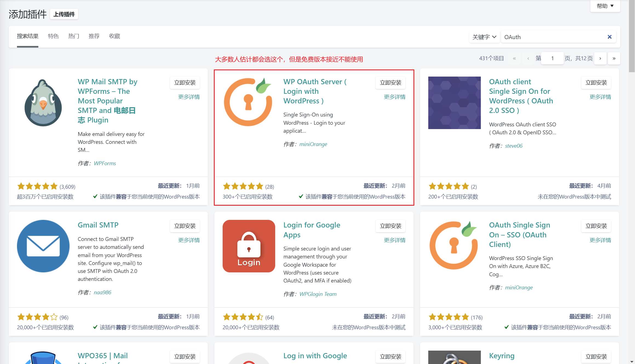The width and height of the screenshot is (635, 364).
Task: Open the WP OAuth Server title link
Action: pos(315,91)
